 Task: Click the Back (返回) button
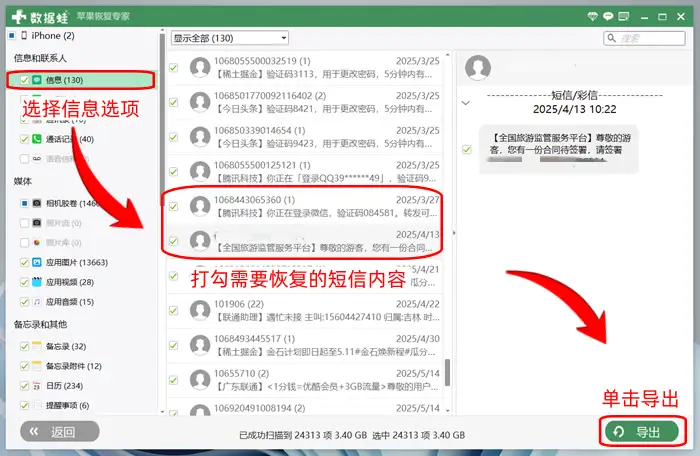click(60, 431)
